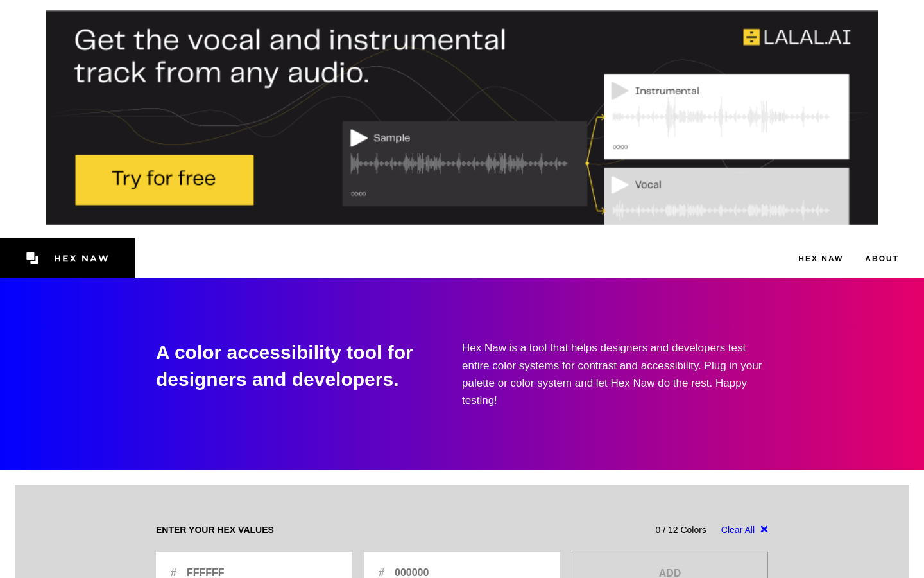The height and width of the screenshot is (578, 924).
Task: Click the Clear All link
Action: [737, 530]
